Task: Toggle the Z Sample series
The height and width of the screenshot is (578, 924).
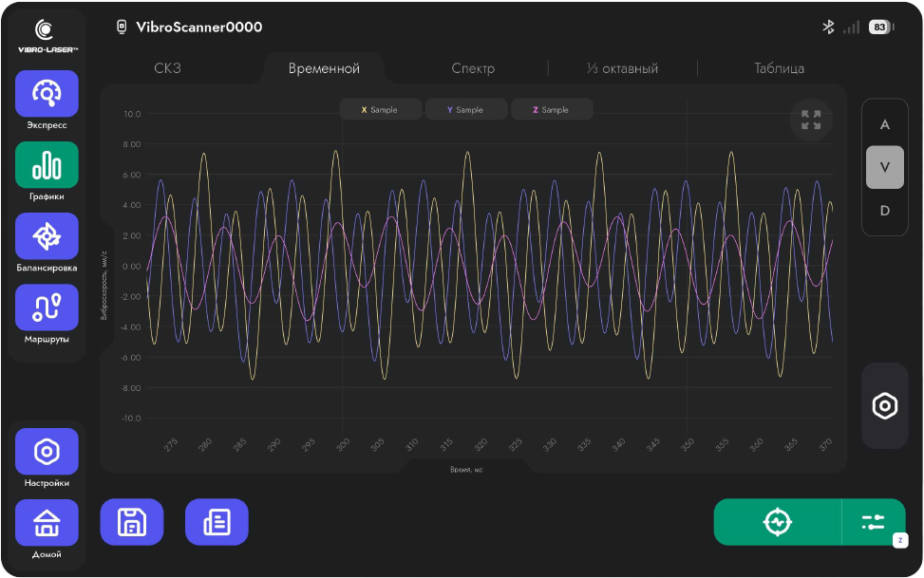Action: (x=552, y=109)
